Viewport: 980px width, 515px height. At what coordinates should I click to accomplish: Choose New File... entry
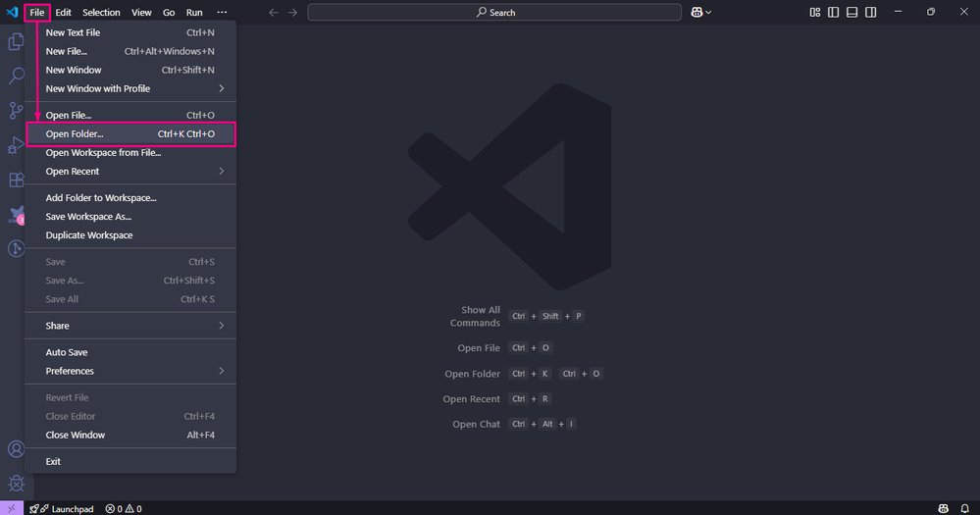click(x=130, y=51)
